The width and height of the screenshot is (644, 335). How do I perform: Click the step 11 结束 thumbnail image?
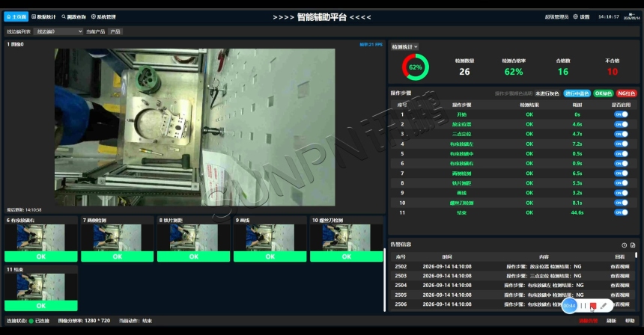coord(40,286)
